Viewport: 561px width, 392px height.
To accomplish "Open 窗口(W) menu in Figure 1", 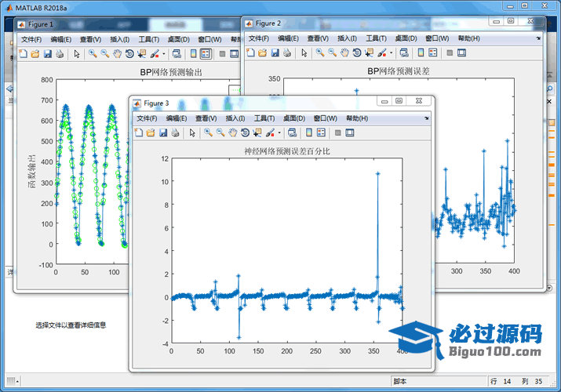I will click(209, 39).
